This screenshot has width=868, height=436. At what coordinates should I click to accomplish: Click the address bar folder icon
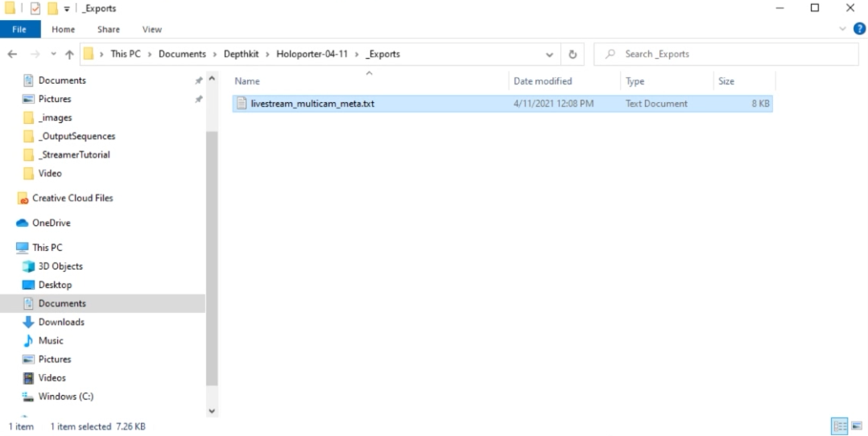(88, 54)
